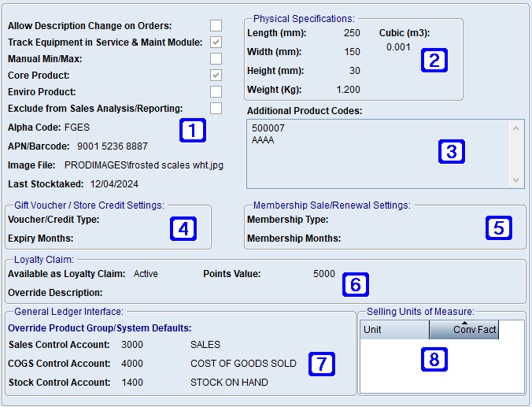
Task: Click the Override Description label
Action: pyautogui.click(x=55, y=293)
